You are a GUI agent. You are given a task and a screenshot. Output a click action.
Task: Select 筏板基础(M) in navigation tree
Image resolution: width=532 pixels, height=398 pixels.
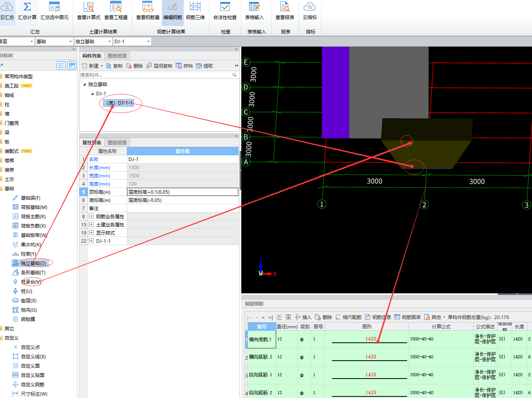(30, 207)
